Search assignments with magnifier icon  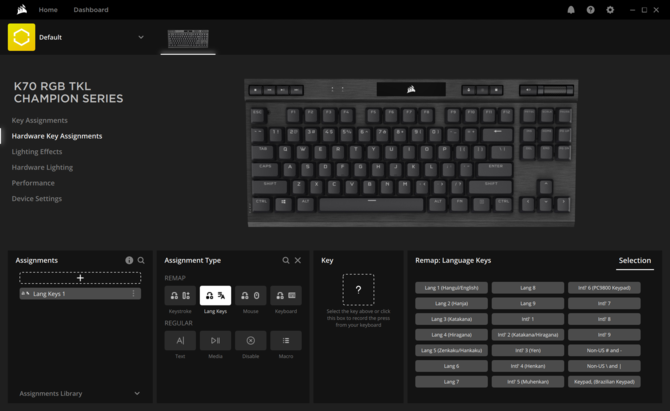point(141,260)
